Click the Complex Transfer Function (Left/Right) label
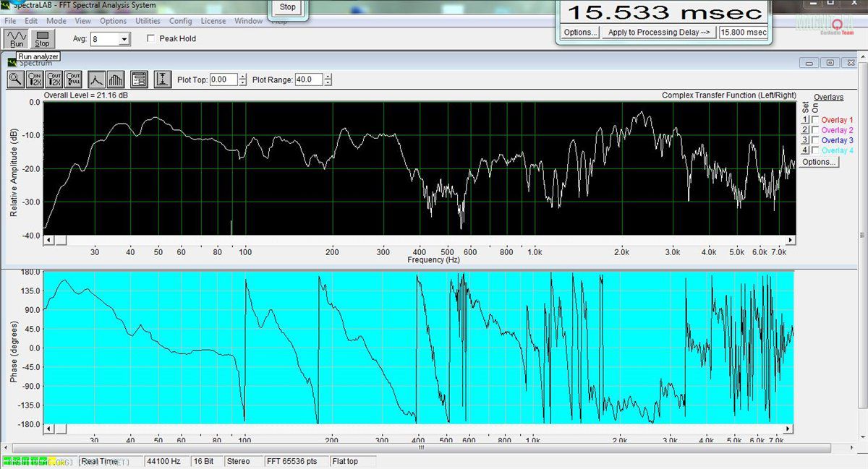This screenshot has width=868, height=469. pyautogui.click(x=729, y=95)
